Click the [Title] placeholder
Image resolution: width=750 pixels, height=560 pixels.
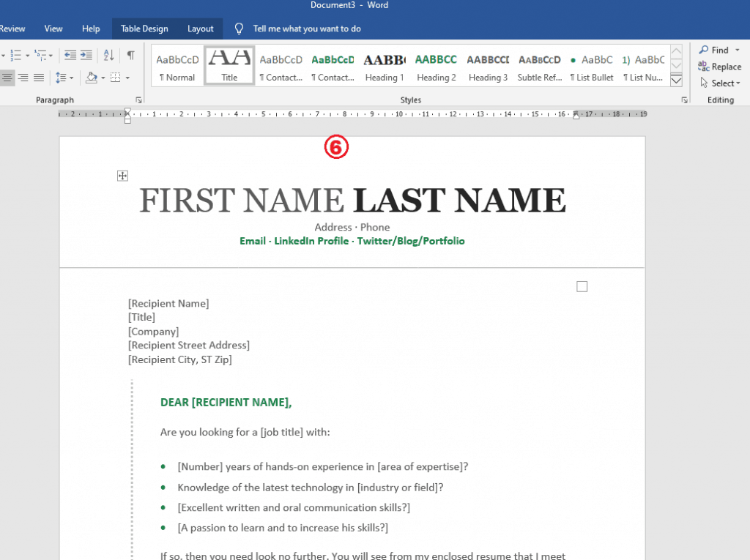[141, 317]
